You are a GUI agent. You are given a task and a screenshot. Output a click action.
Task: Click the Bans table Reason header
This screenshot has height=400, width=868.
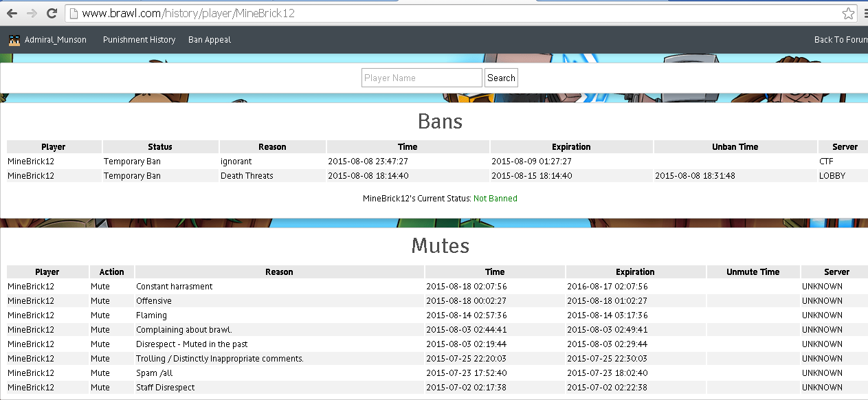[272, 146]
